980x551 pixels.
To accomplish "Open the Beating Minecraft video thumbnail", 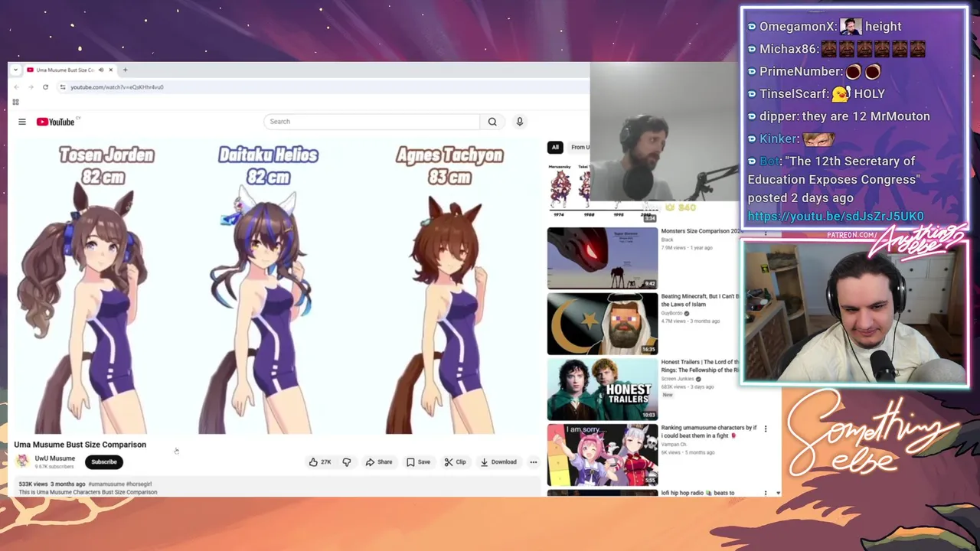I will pyautogui.click(x=603, y=324).
